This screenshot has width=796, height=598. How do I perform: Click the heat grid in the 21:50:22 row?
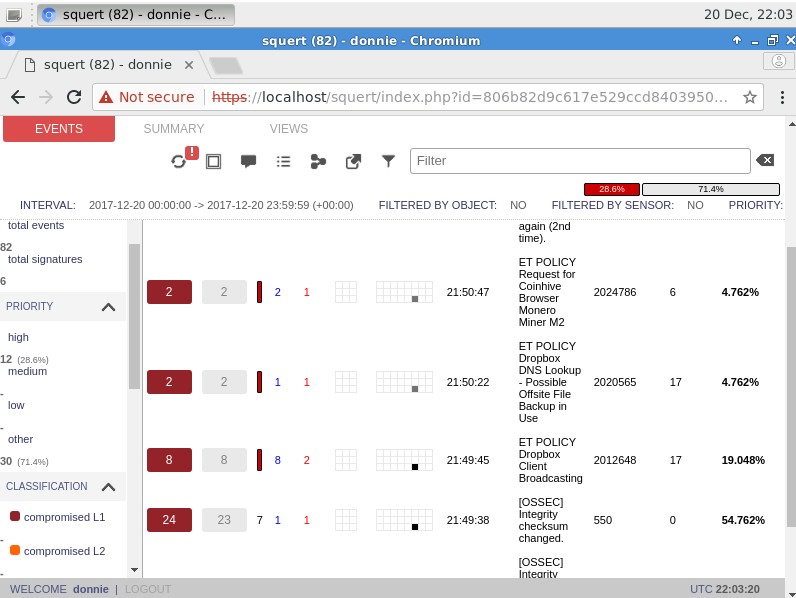pos(404,382)
